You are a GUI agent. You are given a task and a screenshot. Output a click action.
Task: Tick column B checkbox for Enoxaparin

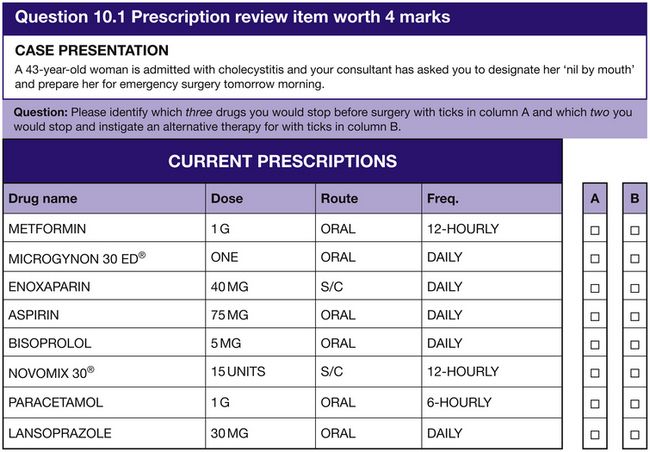pyautogui.click(x=635, y=288)
